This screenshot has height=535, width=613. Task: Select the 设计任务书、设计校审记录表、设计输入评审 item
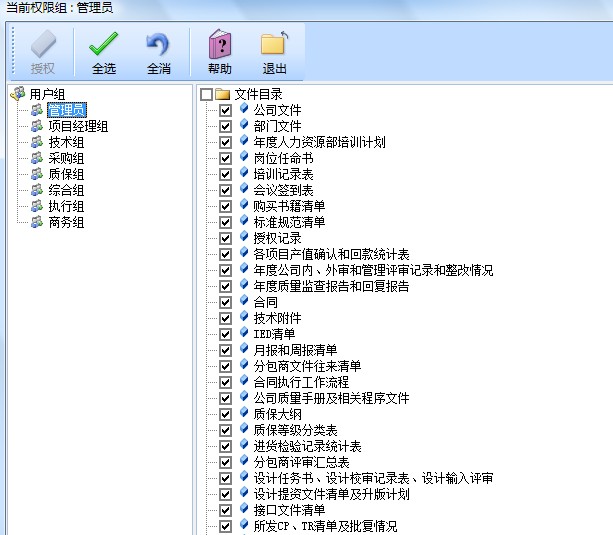pyautogui.click(x=373, y=478)
